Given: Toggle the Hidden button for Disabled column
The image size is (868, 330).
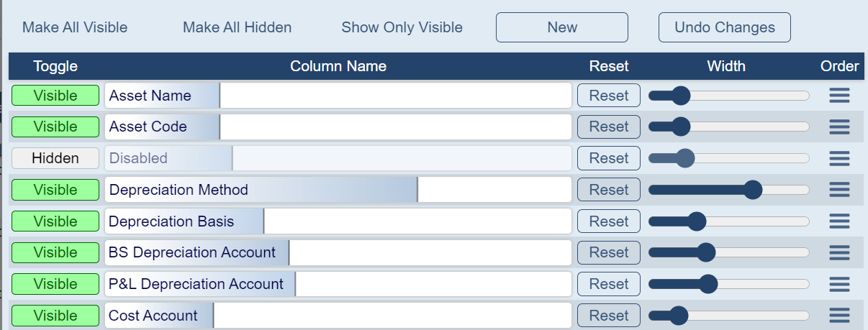Looking at the screenshot, I should click(55, 158).
